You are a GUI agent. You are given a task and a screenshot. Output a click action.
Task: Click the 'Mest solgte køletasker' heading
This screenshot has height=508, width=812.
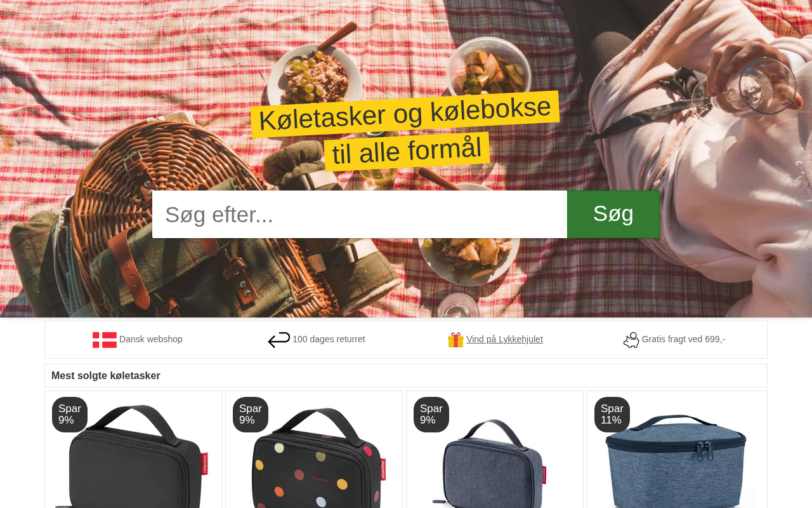click(x=106, y=375)
